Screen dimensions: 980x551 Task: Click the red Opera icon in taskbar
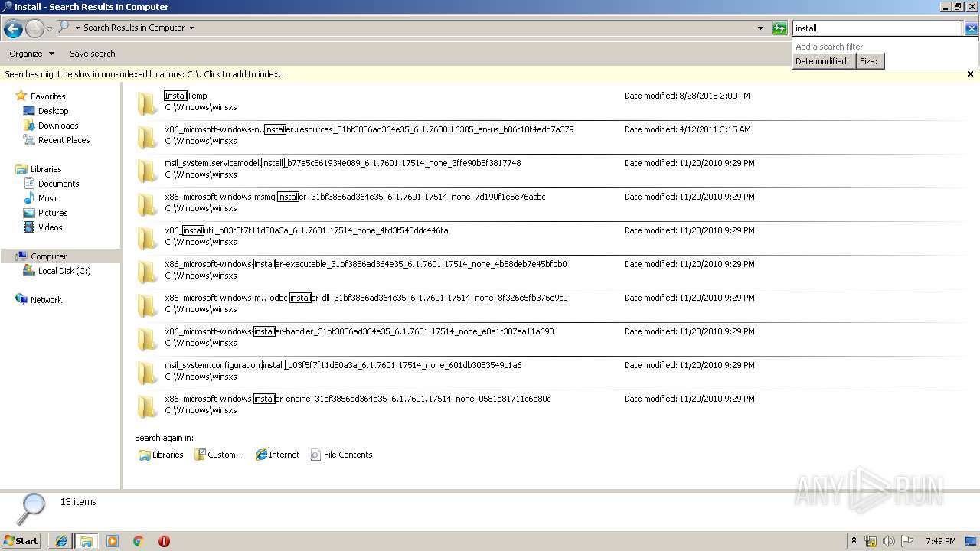click(x=164, y=541)
